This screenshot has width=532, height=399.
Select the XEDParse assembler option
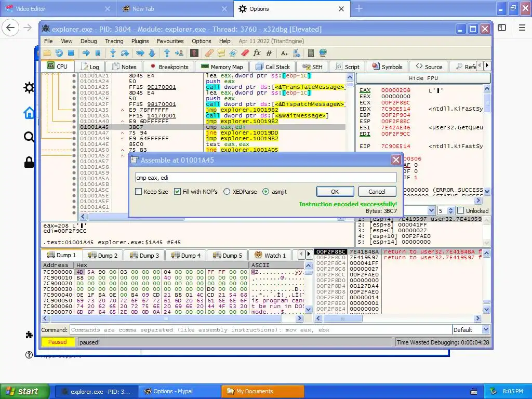[227, 192]
